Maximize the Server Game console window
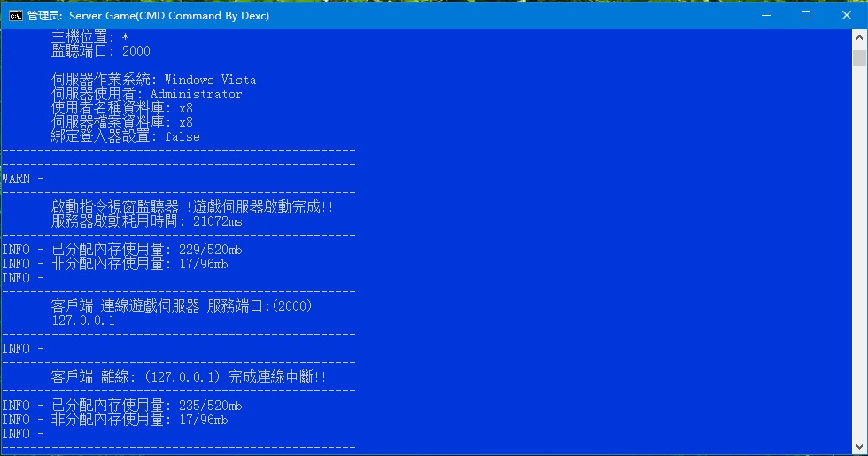The image size is (868, 456). (x=806, y=16)
